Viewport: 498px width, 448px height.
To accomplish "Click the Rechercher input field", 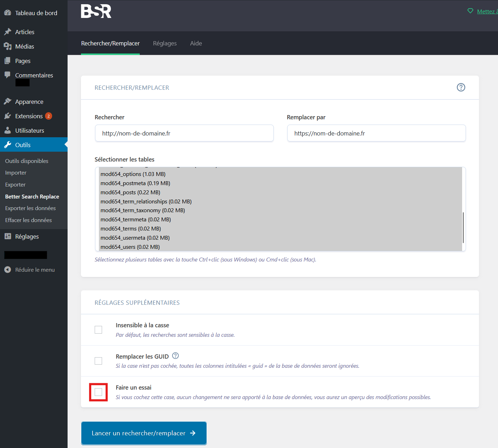I will click(184, 133).
